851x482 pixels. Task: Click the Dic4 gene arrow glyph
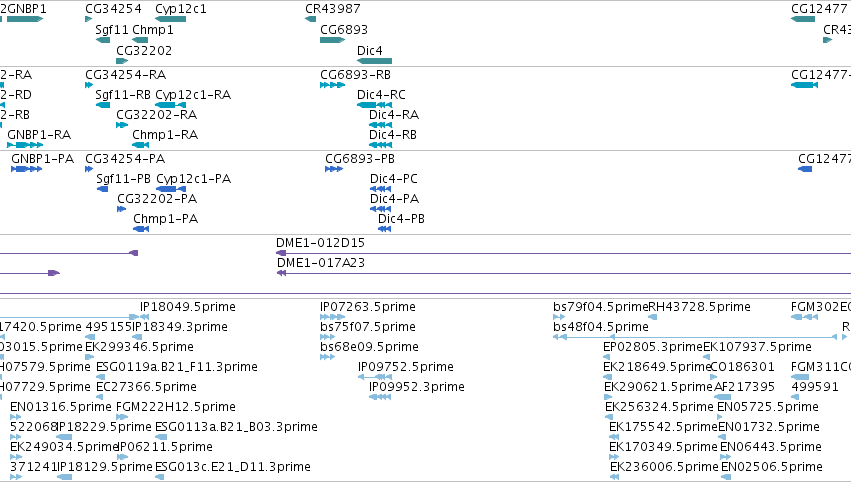click(374, 61)
